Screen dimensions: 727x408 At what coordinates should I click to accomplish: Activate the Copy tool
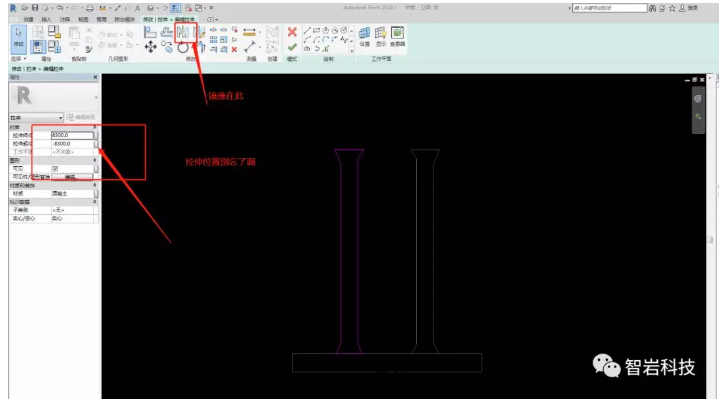[167, 47]
